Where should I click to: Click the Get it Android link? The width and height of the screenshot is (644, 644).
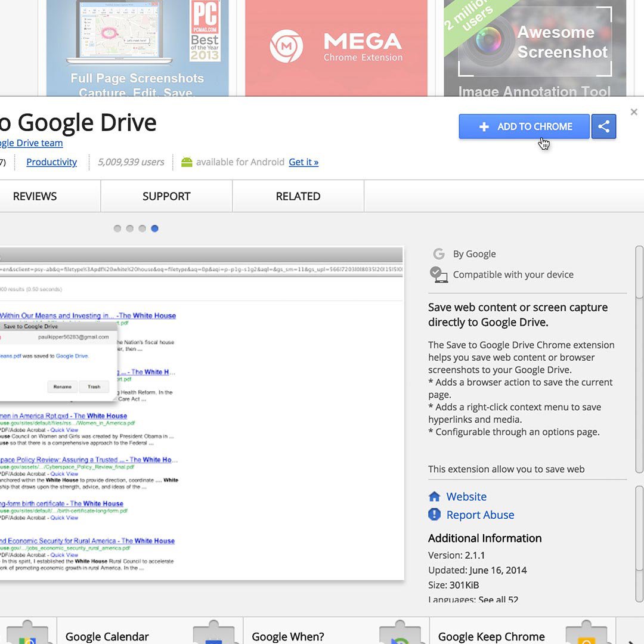point(304,162)
